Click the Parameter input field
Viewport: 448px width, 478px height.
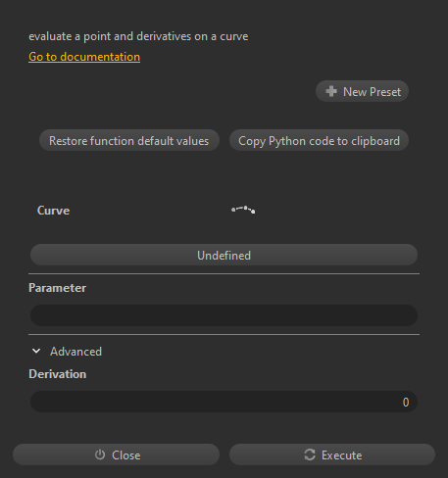tap(224, 315)
